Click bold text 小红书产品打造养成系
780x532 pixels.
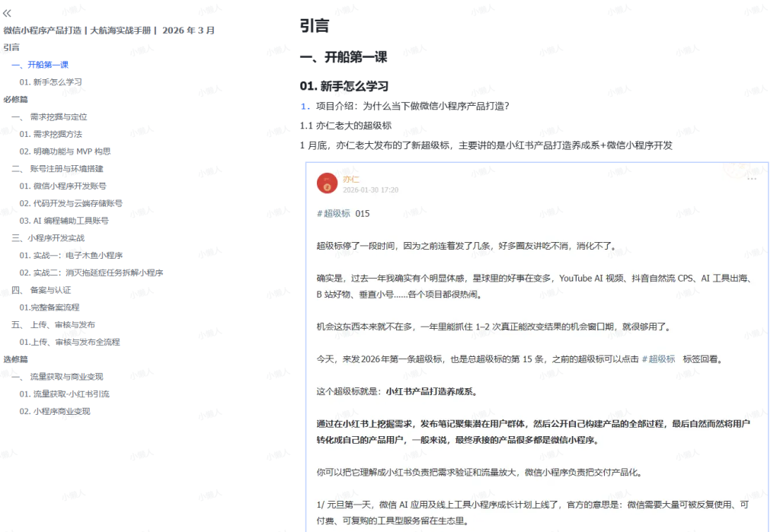coord(431,392)
